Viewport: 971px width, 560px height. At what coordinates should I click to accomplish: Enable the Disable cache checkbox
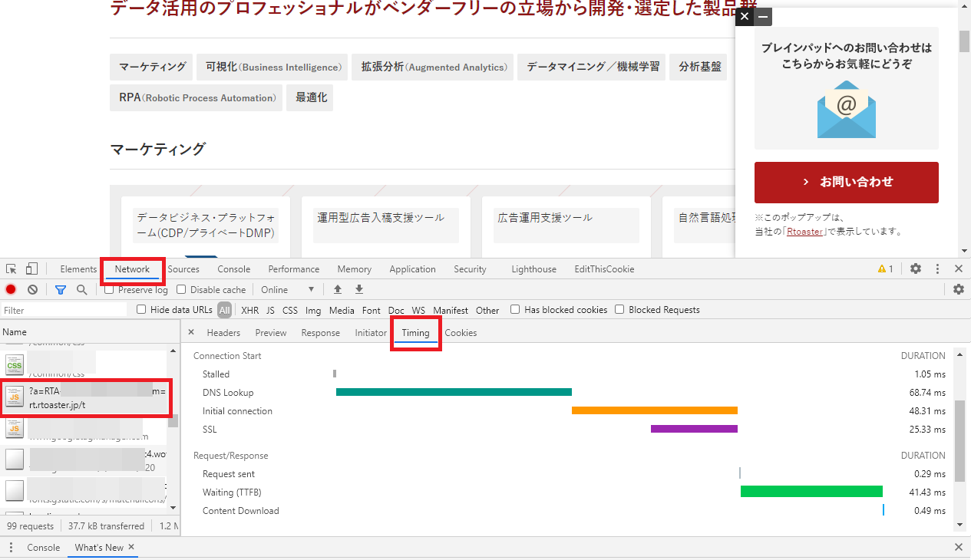tap(181, 289)
